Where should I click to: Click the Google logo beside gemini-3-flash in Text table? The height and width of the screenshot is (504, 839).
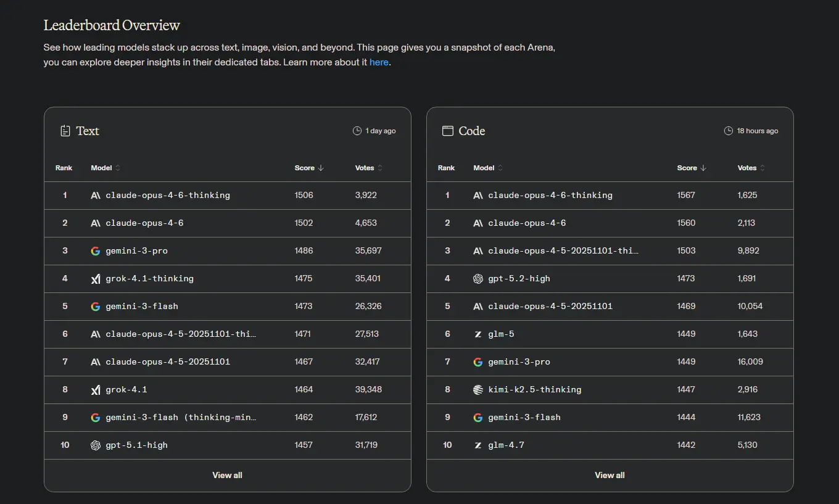tap(96, 307)
